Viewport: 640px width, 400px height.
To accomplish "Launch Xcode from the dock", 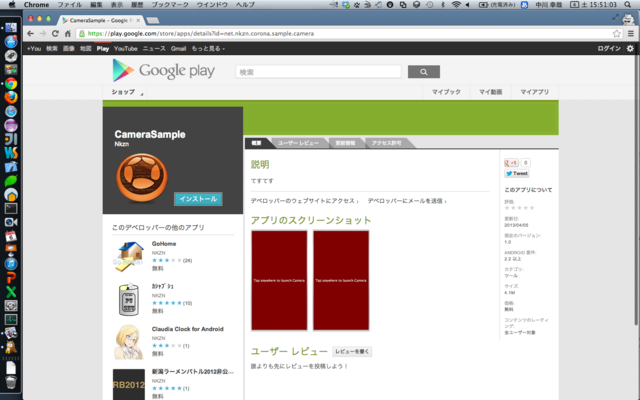I will click(x=11, y=167).
